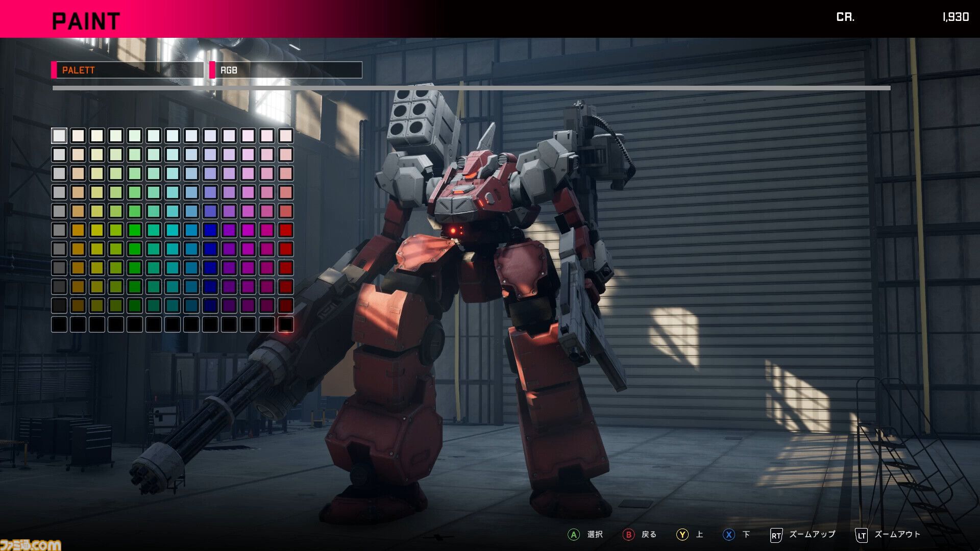This screenshot has height=551, width=980.
Task: Pick the blue swatch in the seventh row, ninth column
Action: coord(210,248)
